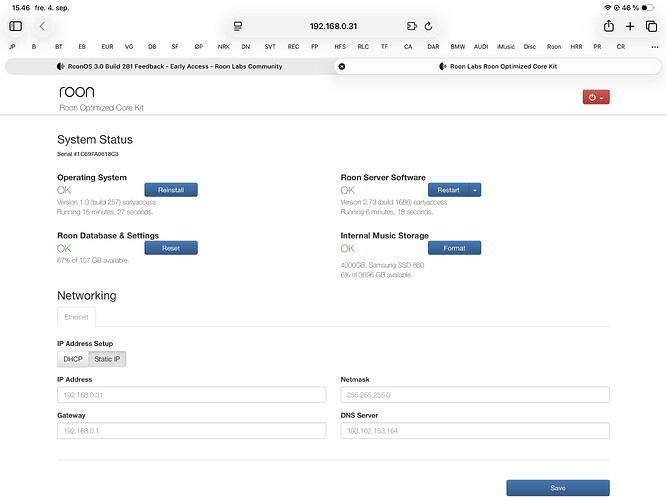
Task: Select 'Version 1.0 (build 257) earlyaccess' text
Action: (106, 202)
